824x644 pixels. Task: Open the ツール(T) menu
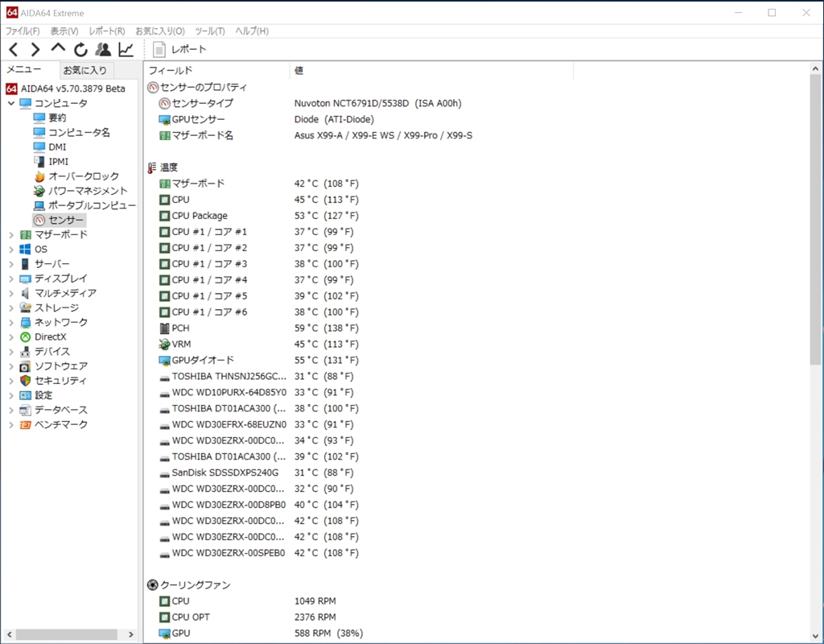210,31
